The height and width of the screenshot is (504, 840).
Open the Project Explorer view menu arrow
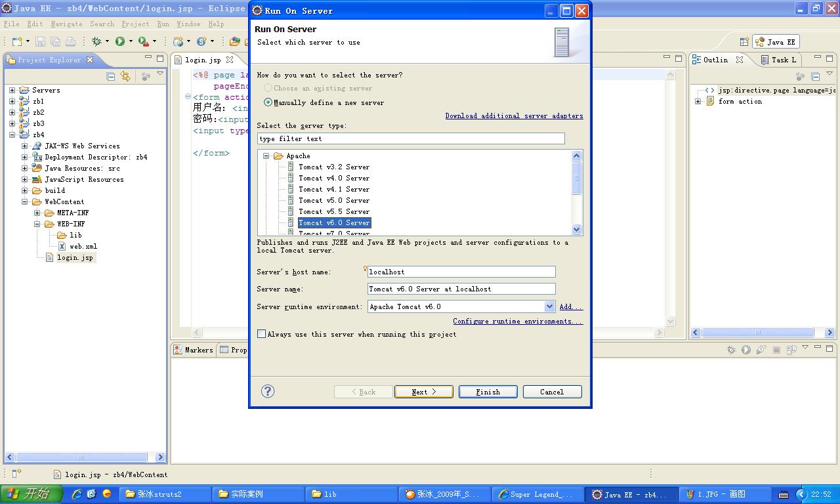(x=159, y=74)
